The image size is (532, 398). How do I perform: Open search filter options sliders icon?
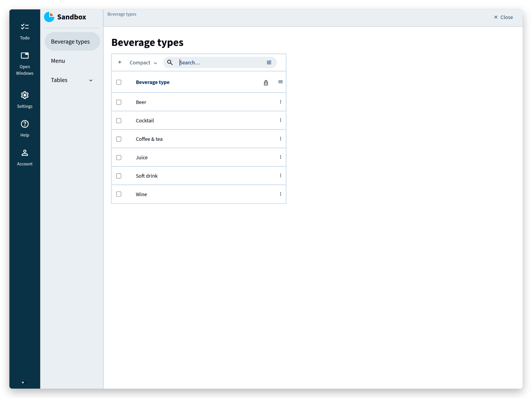[269, 62]
